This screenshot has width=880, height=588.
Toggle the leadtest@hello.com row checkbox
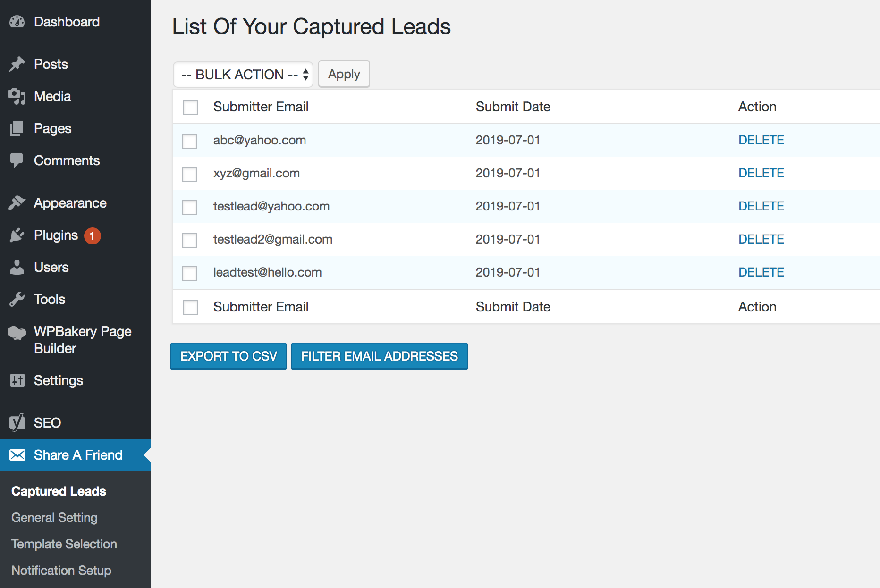click(190, 273)
